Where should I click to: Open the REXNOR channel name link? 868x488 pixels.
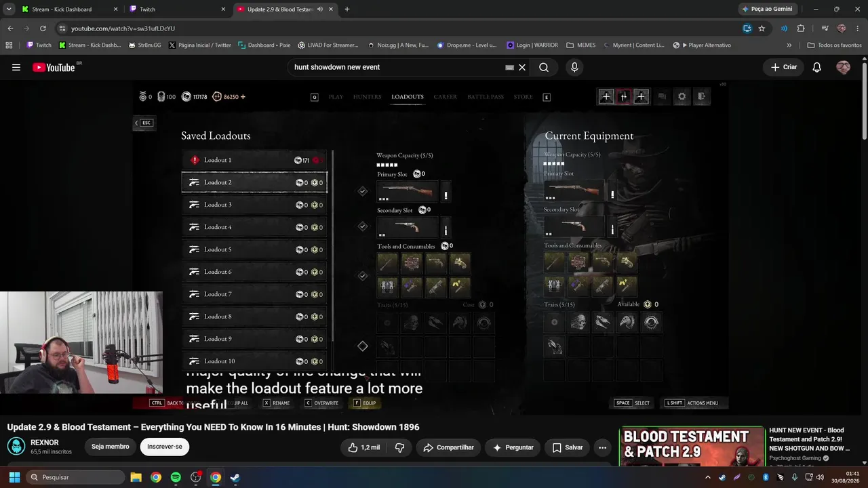pos(45,443)
